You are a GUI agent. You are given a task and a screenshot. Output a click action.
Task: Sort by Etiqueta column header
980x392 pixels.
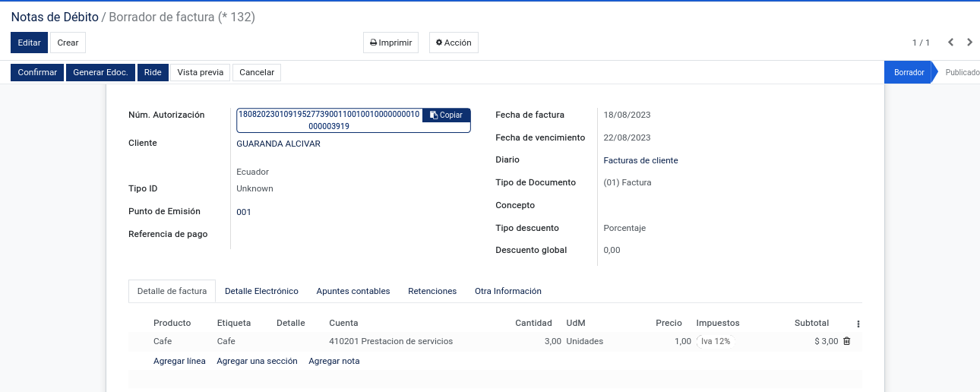point(234,323)
